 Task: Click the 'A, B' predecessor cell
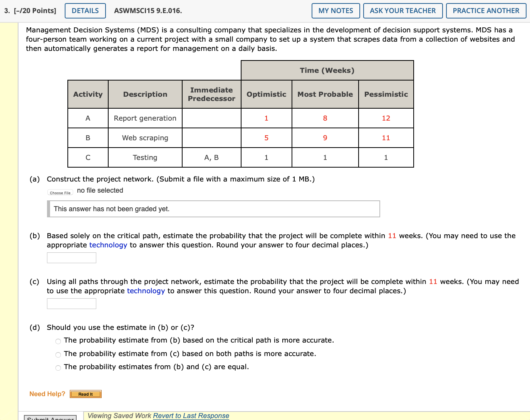[211, 158]
